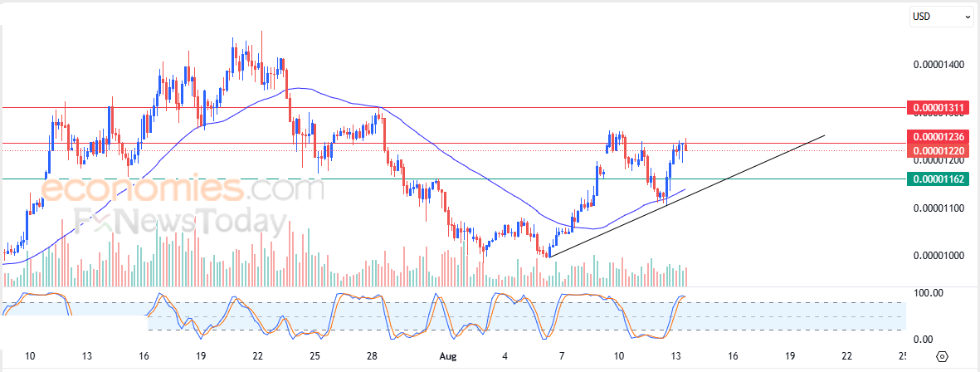The height and width of the screenshot is (372, 980).
Task: Click the volume bars under the price chart
Action: (x=344, y=257)
